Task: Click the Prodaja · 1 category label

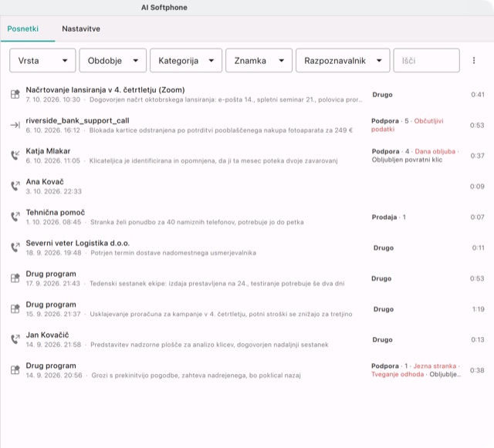Action: tap(389, 217)
